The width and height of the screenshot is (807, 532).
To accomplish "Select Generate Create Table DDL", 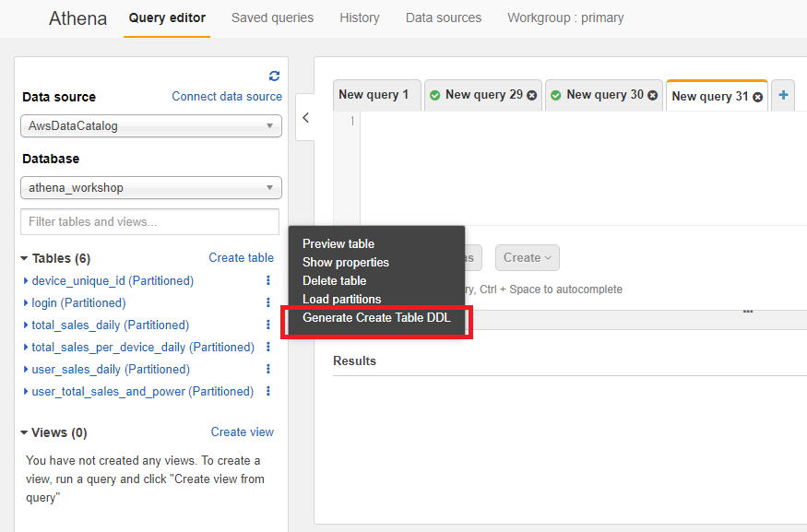I will 376,318.
